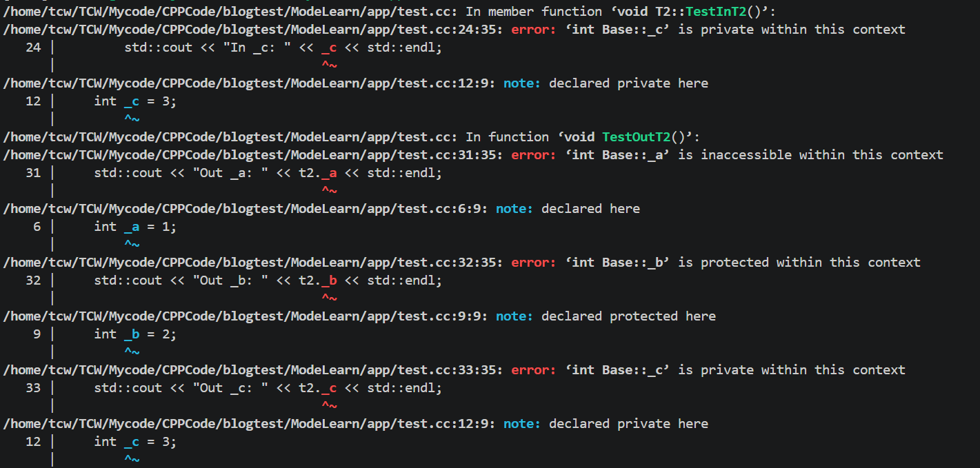Screen dimensions: 980x468
Task: Click the red '_a' in line 31 code
Action: tap(330, 173)
